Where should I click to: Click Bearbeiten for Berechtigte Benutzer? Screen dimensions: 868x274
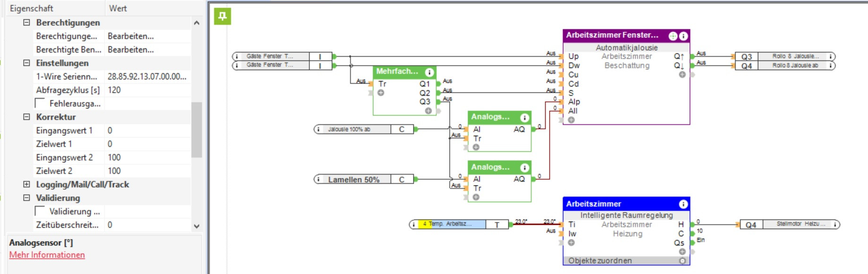(x=131, y=49)
